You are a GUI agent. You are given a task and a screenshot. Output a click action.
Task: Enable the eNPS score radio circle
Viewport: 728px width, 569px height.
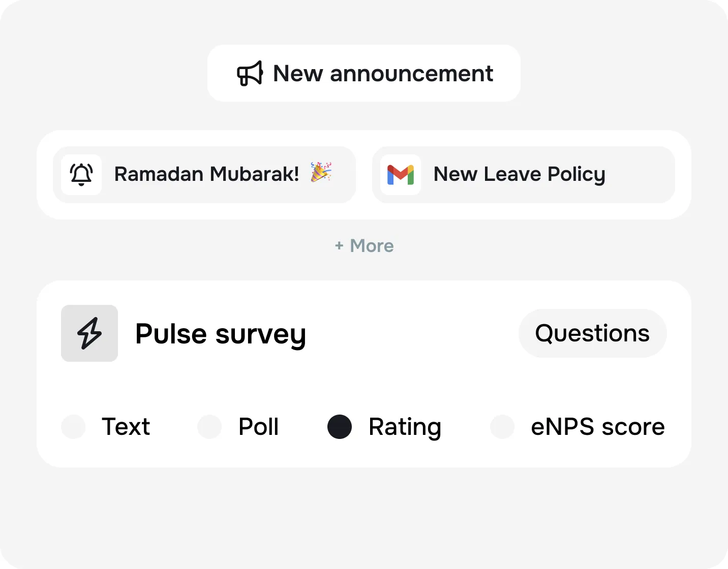point(502,427)
